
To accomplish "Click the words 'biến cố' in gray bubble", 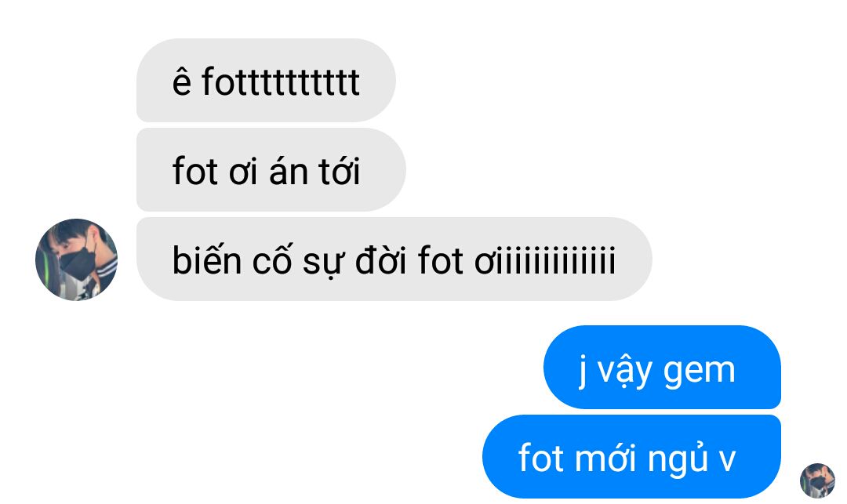I will pyautogui.click(x=233, y=259).
